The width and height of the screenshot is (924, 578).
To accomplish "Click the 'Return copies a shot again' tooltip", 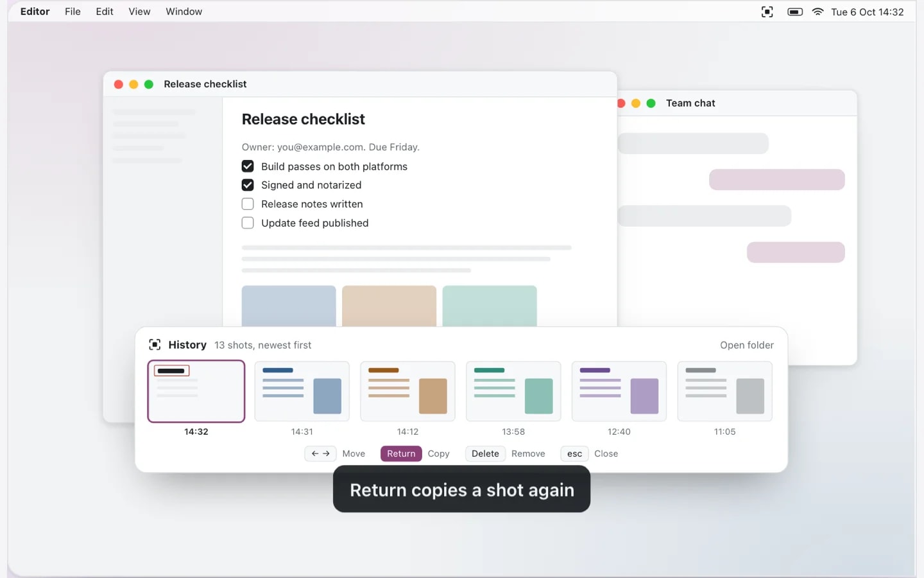I will pos(462,489).
